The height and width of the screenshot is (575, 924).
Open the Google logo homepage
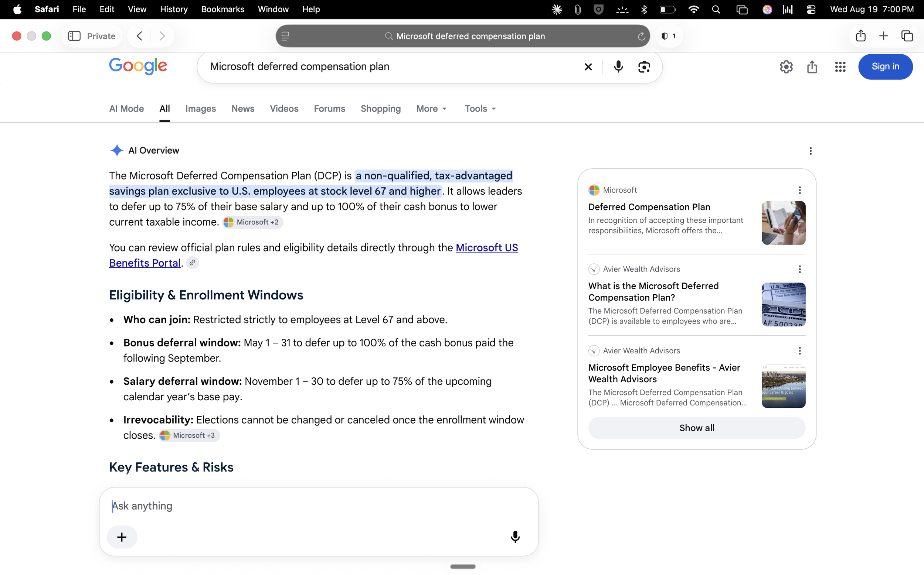coord(138,66)
